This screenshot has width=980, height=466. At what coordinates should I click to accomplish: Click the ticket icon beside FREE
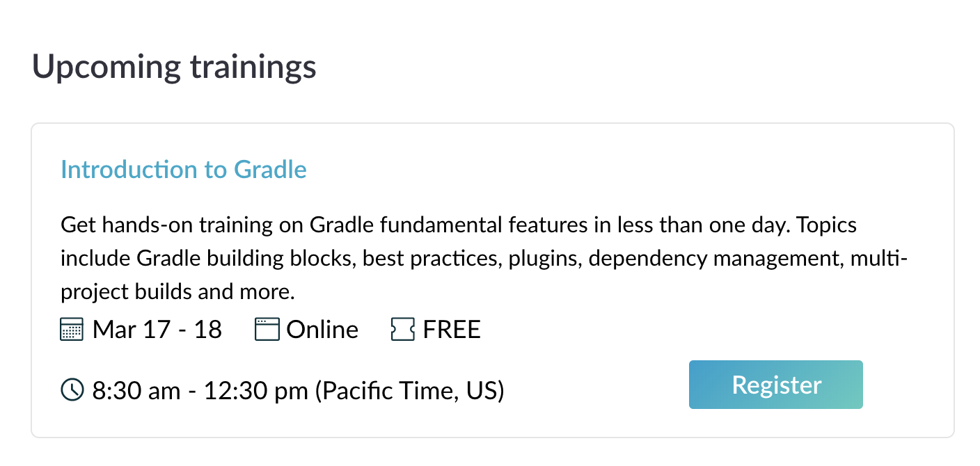coord(402,330)
